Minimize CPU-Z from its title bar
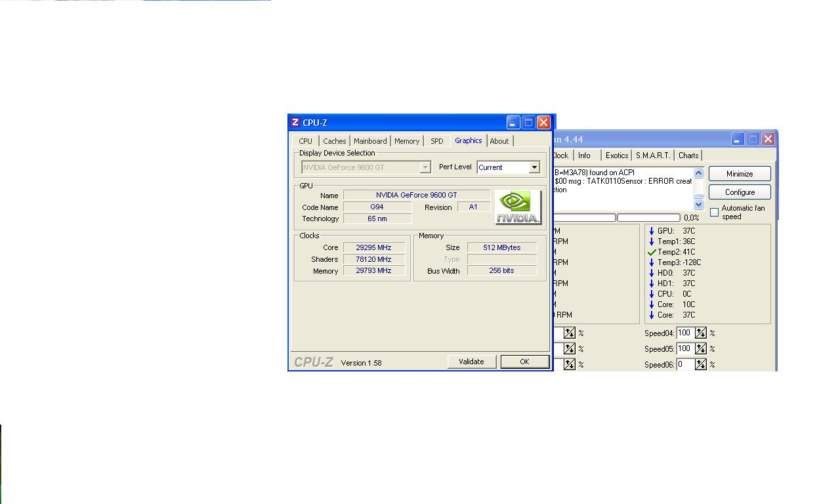Screen dimensions: 840x504 click(x=513, y=123)
